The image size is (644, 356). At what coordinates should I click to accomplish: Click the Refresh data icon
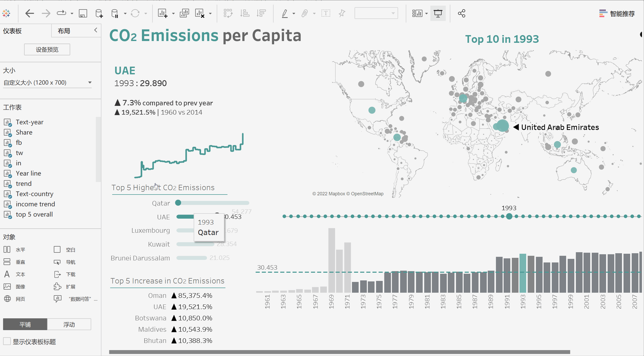pyautogui.click(x=135, y=13)
